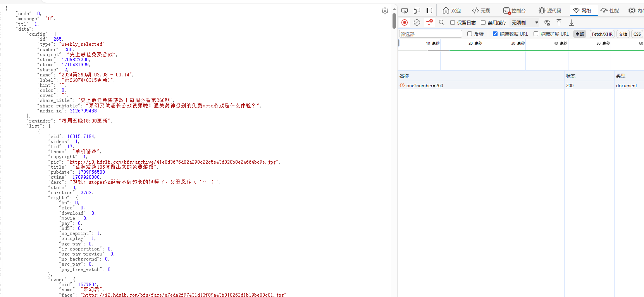Import HAR file upload arrow

click(x=559, y=22)
